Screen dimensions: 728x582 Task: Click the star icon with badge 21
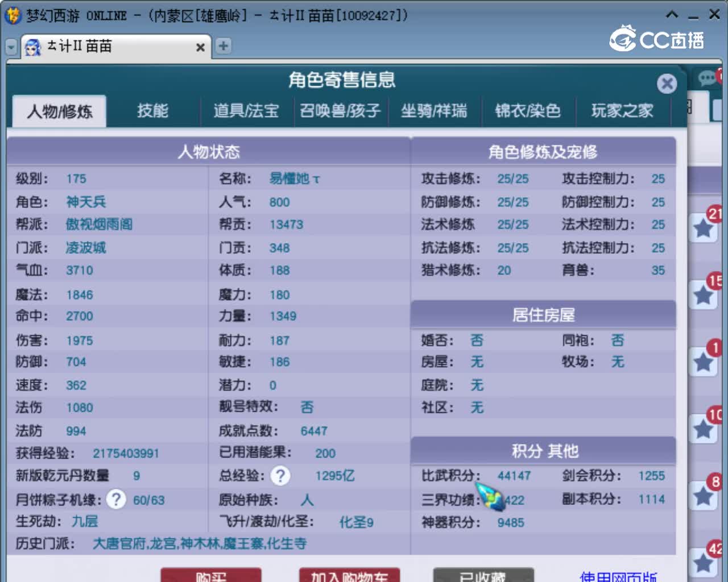click(x=704, y=228)
